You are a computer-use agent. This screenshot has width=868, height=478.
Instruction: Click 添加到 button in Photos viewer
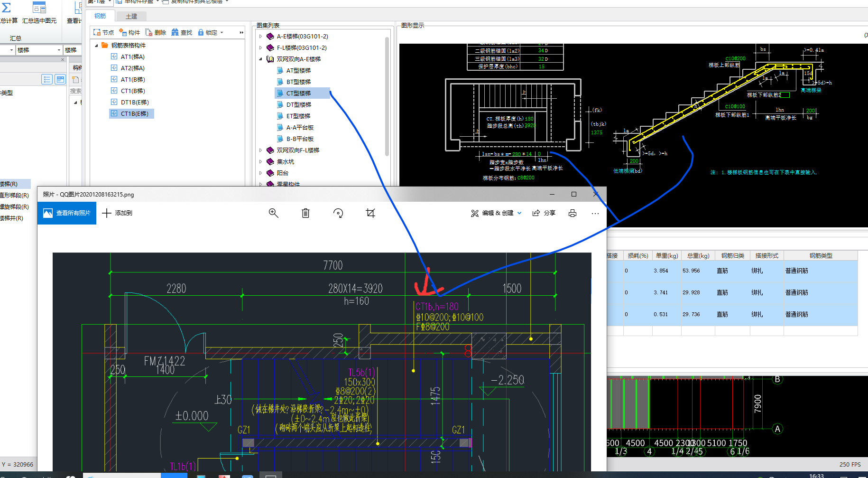tap(117, 213)
